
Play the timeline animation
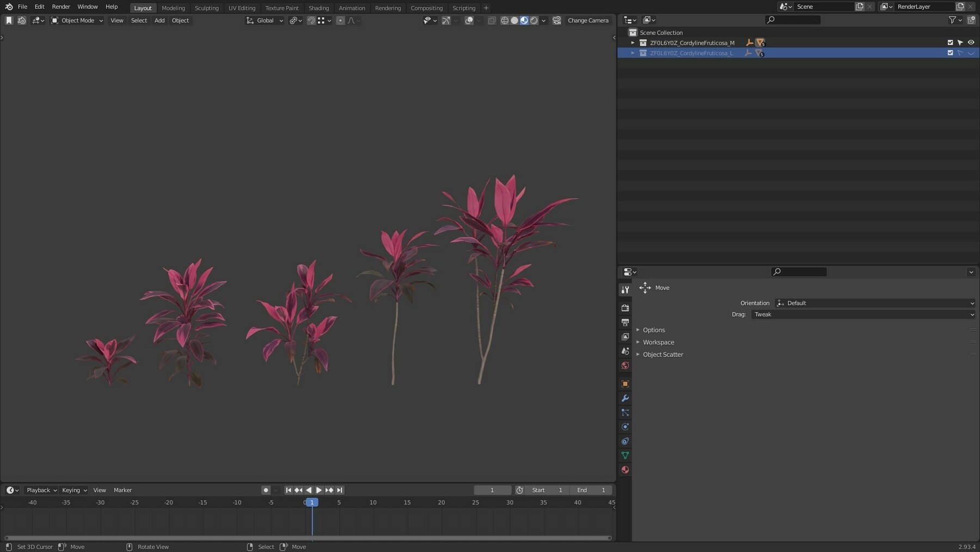(319, 490)
